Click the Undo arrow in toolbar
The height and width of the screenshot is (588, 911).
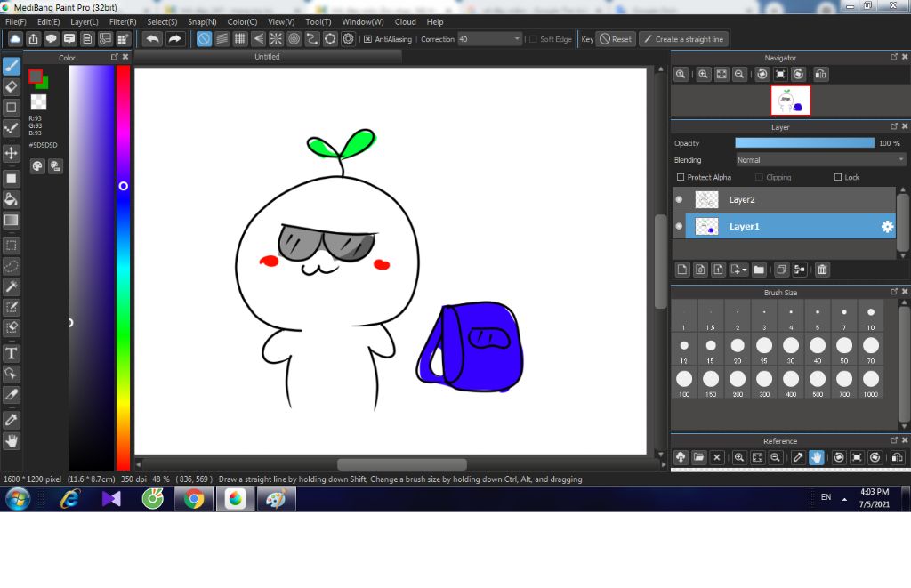pos(153,39)
